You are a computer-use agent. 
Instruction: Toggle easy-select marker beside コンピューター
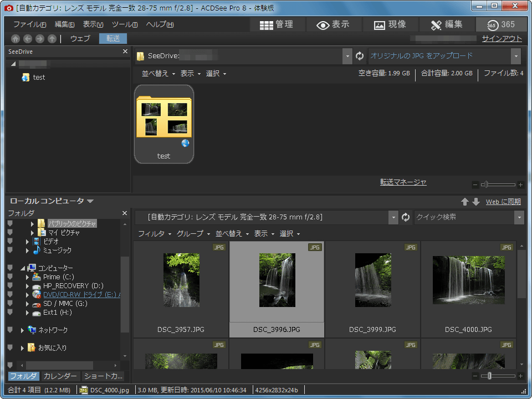click(x=10, y=268)
